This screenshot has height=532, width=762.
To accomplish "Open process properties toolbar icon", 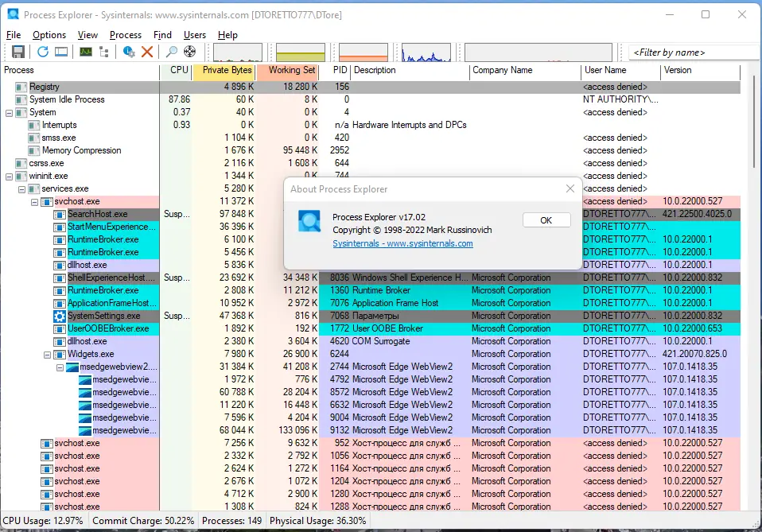I will pyautogui.click(x=129, y=52).
